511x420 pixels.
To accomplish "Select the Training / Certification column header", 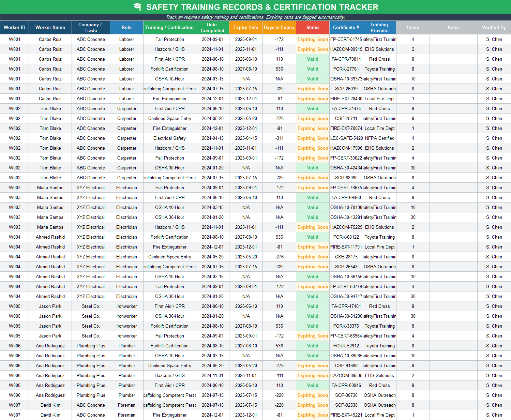I will pos(169,28).
